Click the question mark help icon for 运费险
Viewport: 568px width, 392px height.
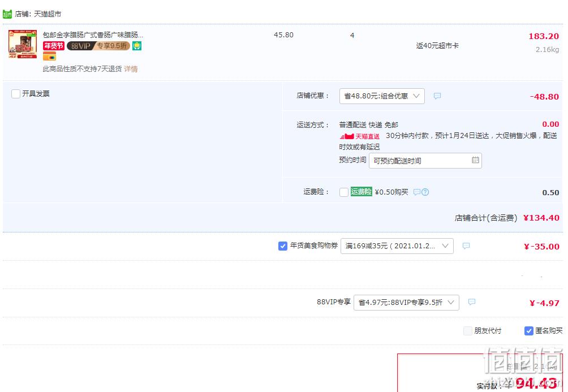(x=425, y=192)
